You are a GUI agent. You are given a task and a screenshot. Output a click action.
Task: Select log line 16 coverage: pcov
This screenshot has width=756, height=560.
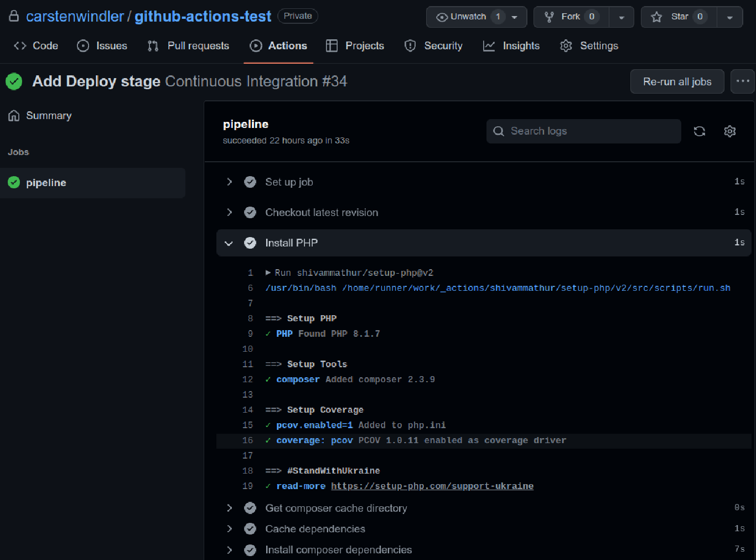pos(484,440)
